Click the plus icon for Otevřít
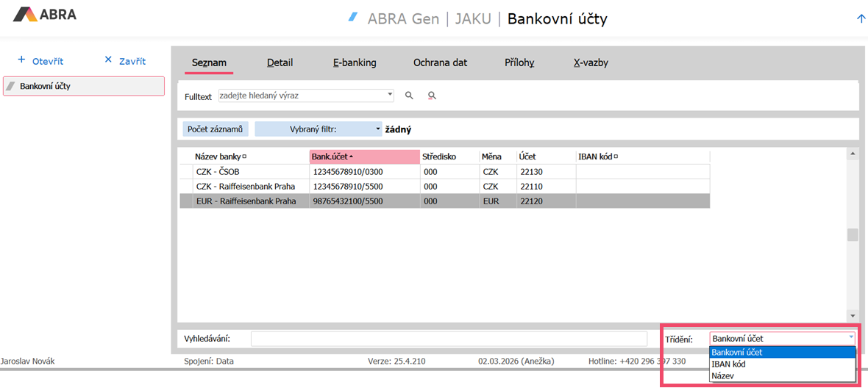The image size is (868, 388). click(21, 59)
